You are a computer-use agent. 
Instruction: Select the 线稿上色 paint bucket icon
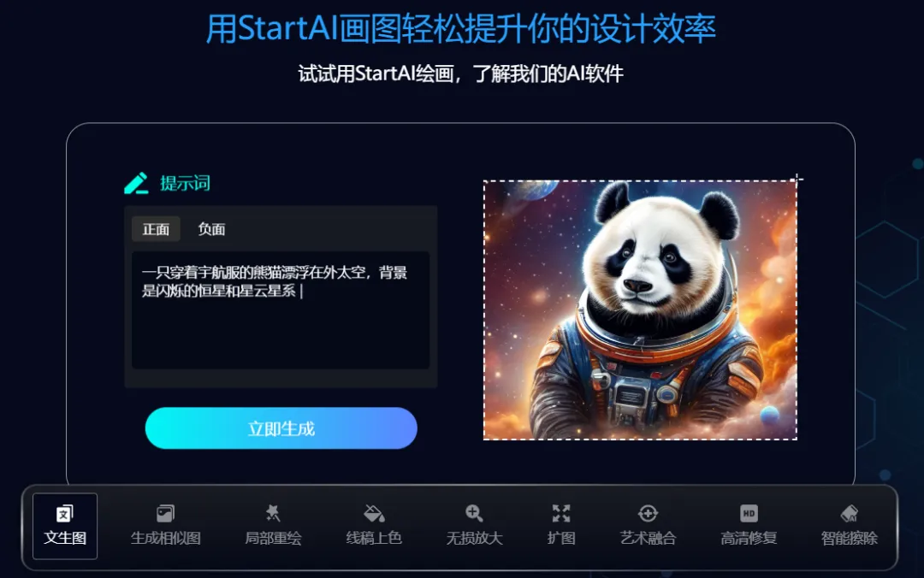tap(374, 514)
